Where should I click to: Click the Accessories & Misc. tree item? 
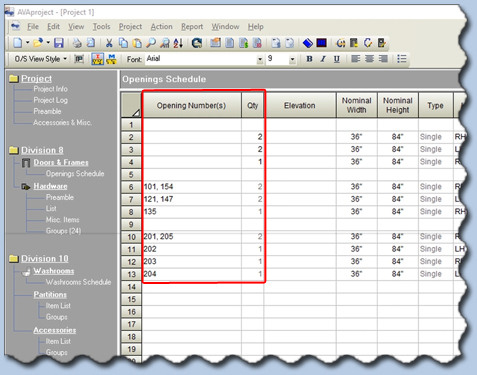point(62,122)
